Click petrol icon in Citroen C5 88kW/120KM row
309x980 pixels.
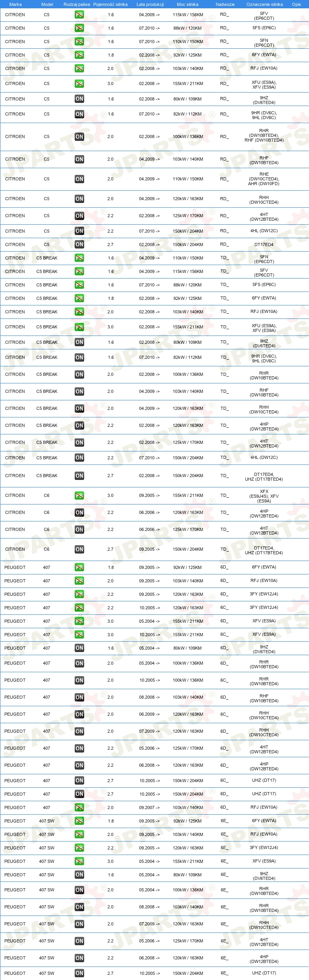point(79,28)
